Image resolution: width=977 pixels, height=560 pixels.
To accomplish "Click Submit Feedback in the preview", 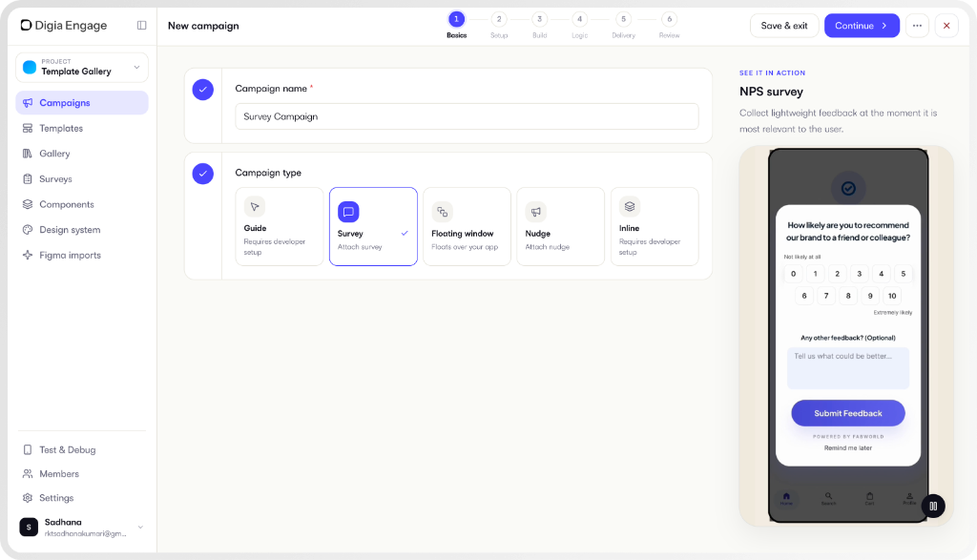I will (848, 413).
